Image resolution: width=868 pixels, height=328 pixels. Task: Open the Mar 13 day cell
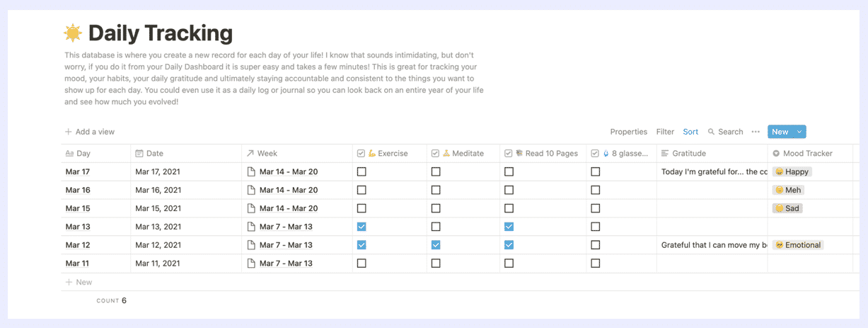click(x=96, y=227)
